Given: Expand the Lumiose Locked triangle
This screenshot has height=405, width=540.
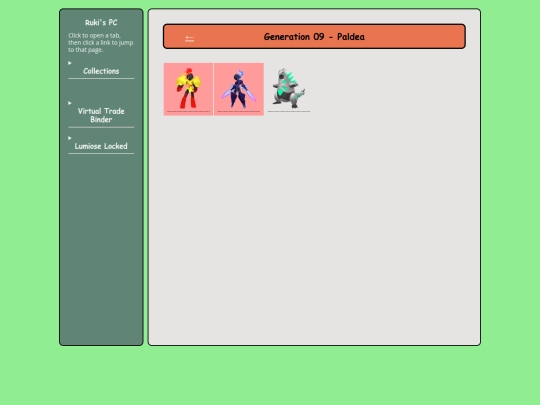Looking at the screenshot, I should 70,138.
